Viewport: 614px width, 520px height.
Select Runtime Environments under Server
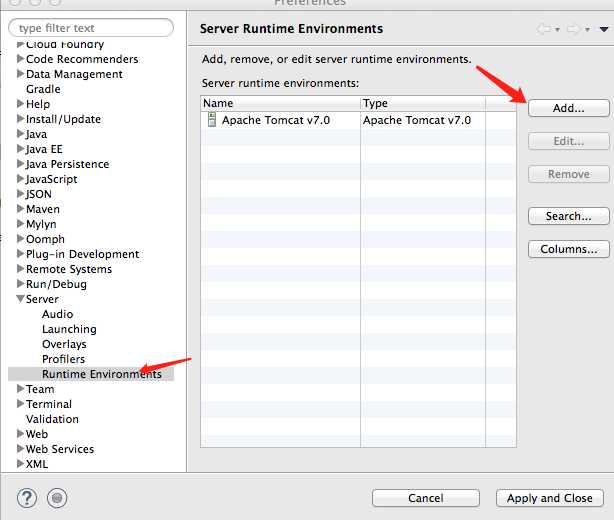point(101,374)
